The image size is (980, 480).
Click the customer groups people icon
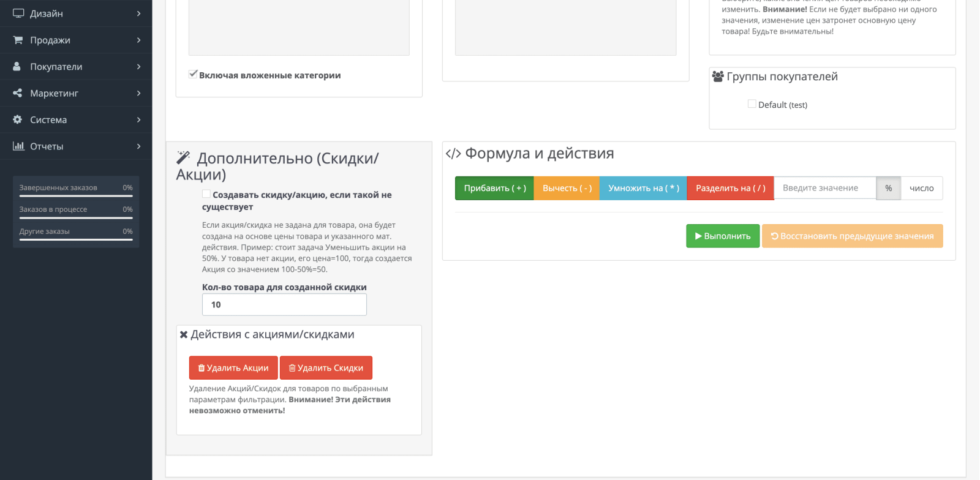[718, 77]
